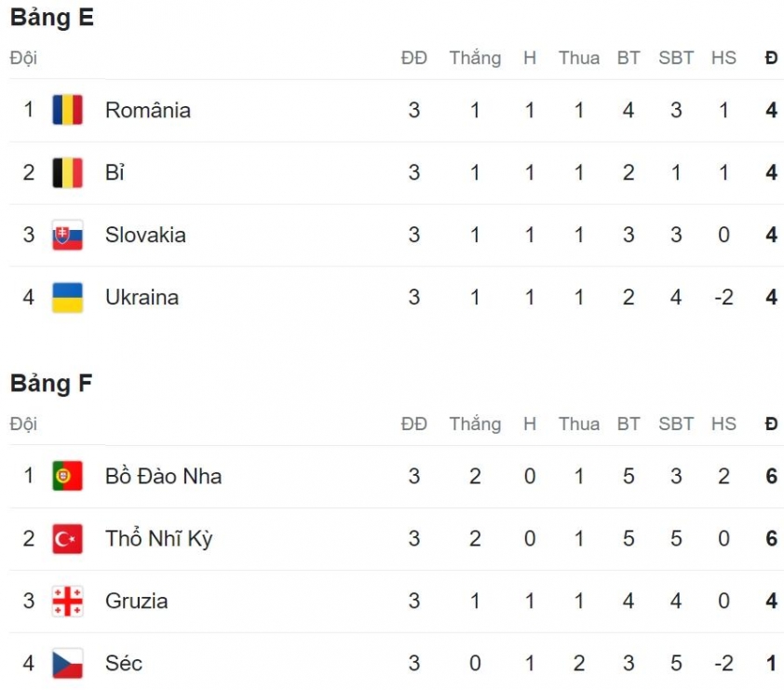Click the Czech Republic flag icon
784x690 pixels.
(67, 664)
